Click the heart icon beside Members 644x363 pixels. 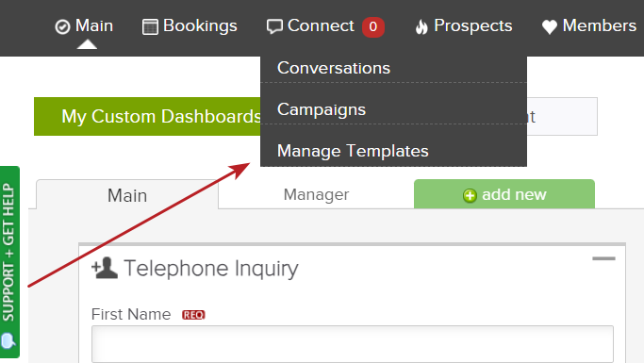(550, 27)
